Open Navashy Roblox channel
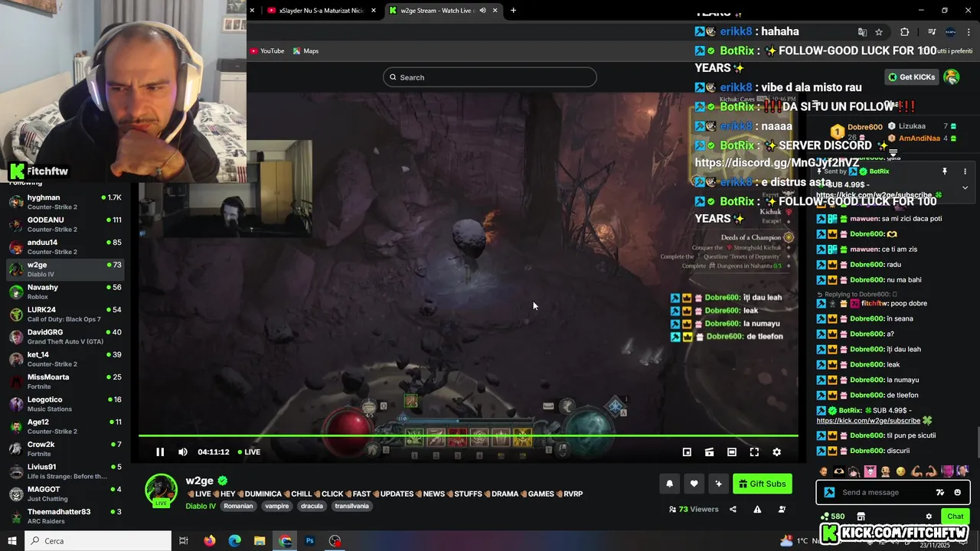 click(65, 292)
